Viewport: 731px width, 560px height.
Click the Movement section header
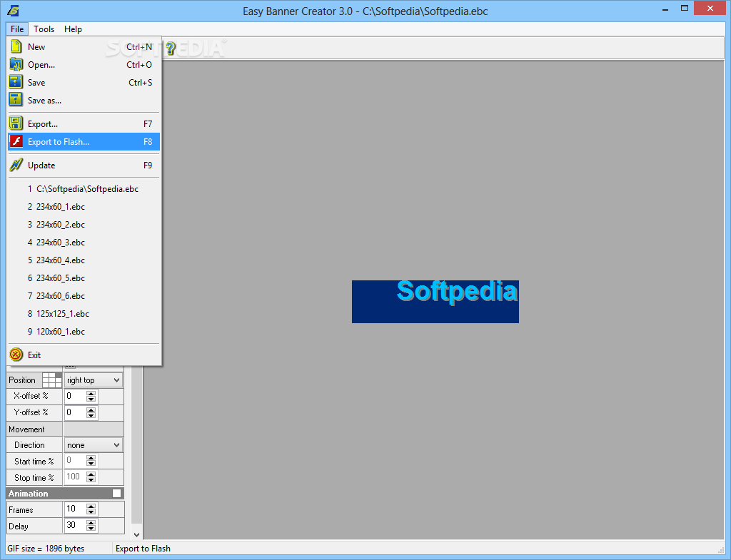[34, 429]
